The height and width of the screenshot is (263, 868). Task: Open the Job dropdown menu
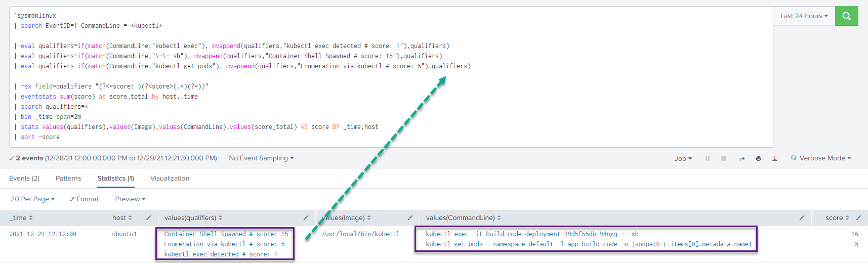(683, 158)
